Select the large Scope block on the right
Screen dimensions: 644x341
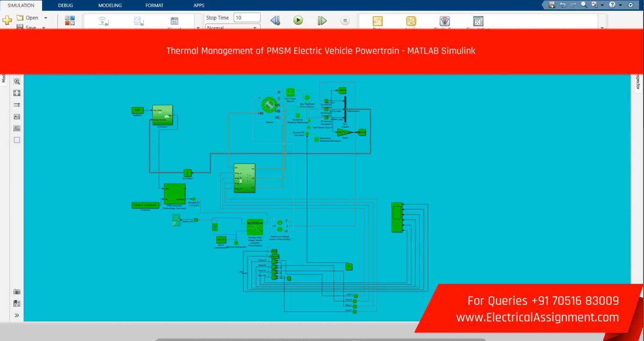(397, 217)
